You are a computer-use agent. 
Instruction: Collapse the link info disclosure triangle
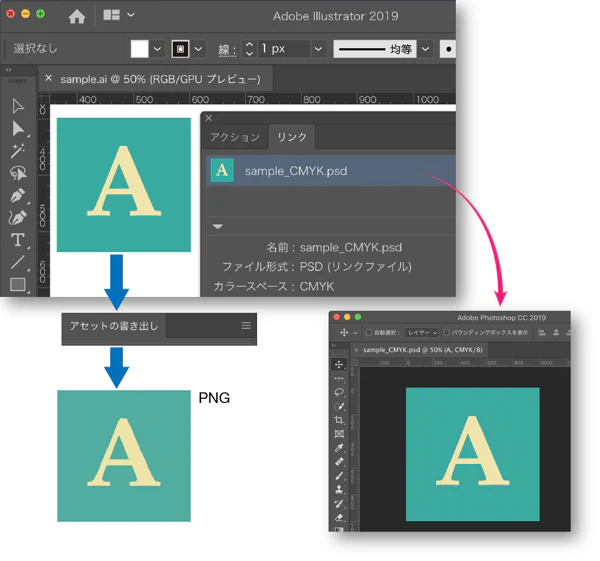(218, 226)
